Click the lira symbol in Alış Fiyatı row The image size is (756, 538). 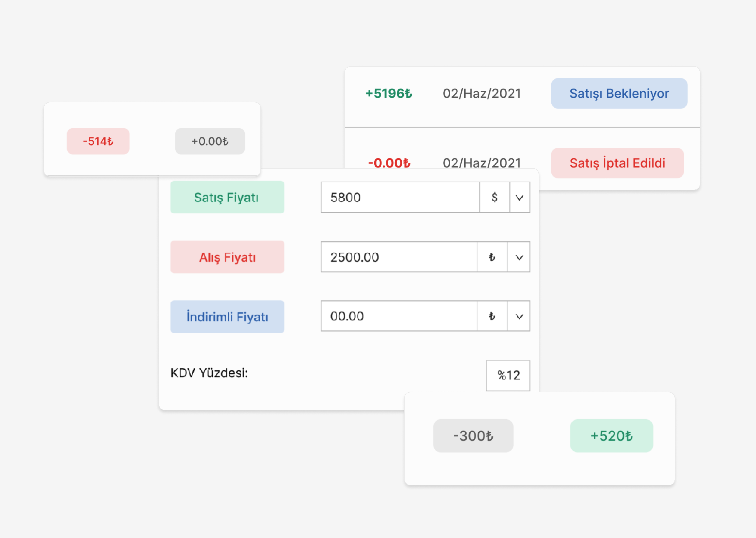point(492,257)
